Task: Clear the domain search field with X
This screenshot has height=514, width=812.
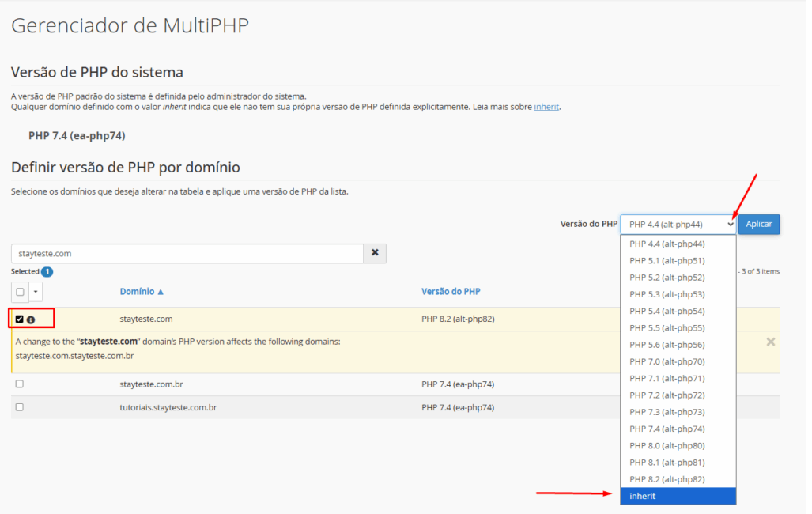Action: pos(375,253)
